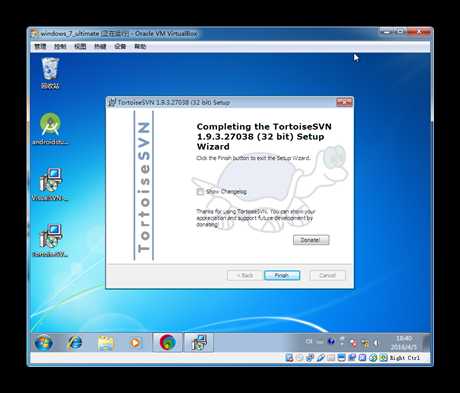Image resolution: width=460 pixels, height=393 pixels.
Task: Open the 管理 menu in VirtualBox
Action: 40,46
